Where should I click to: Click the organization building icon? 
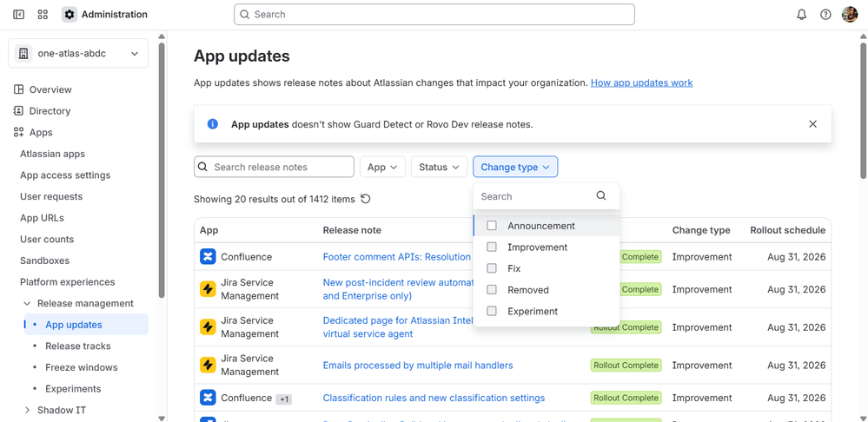[x=23, y=54]
